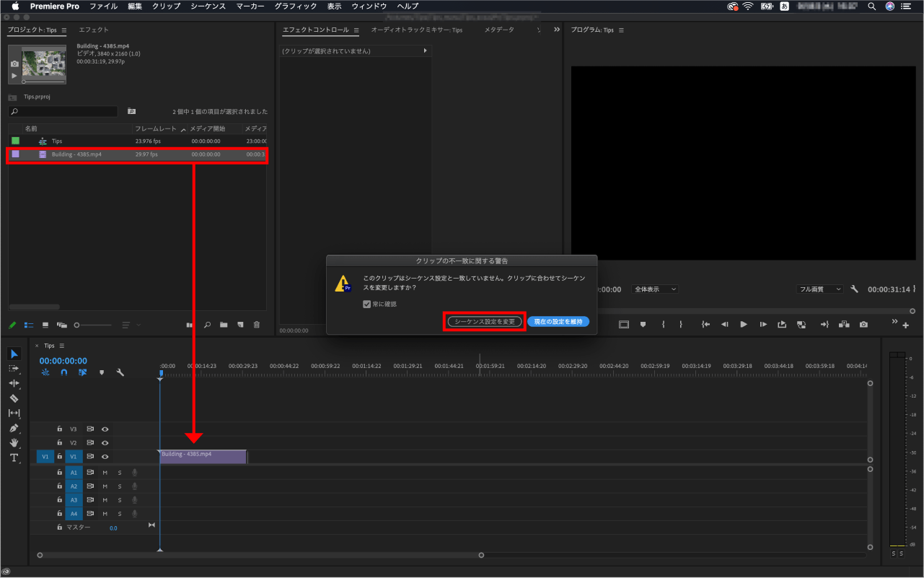The width and height of the screenshot is (924, 578).
Task: Click Find icon in project panel
Action: [207, 325]
